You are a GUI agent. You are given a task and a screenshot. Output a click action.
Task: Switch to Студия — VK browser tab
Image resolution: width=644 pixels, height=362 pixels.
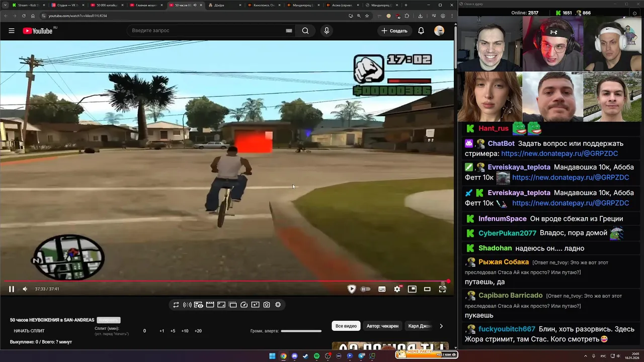coord(67,5)
